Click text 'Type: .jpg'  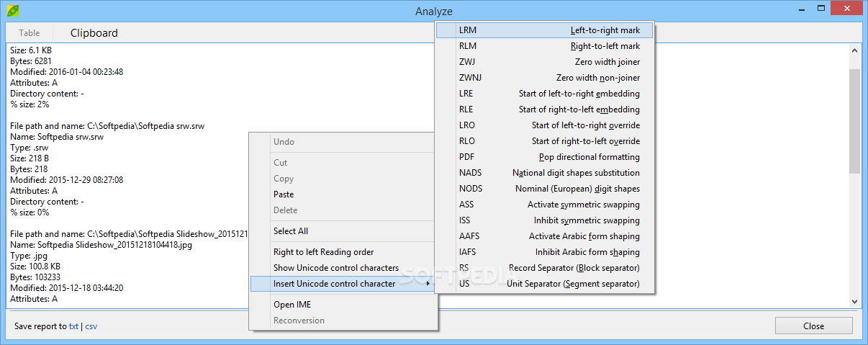point(28,256)
